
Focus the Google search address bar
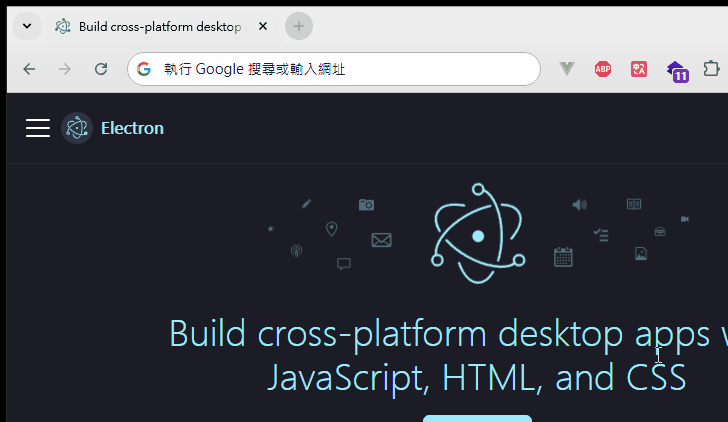[340, 69]
